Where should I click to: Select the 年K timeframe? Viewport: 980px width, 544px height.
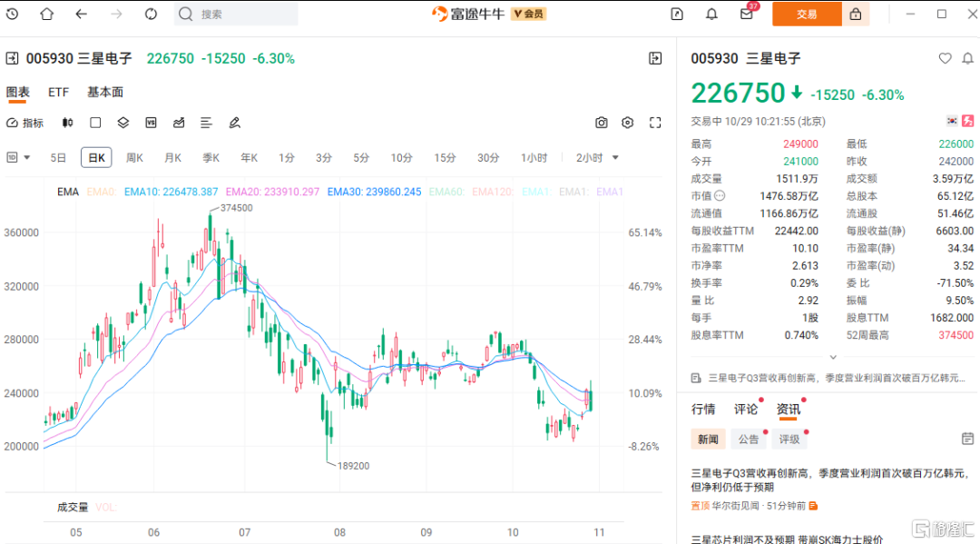(x=249, y=158)
